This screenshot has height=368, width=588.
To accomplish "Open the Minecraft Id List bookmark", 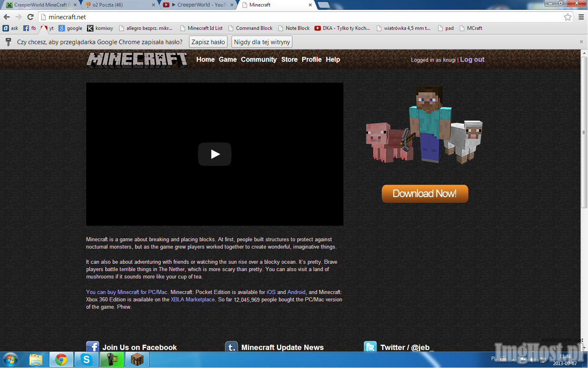I will [x=202, y=28].
